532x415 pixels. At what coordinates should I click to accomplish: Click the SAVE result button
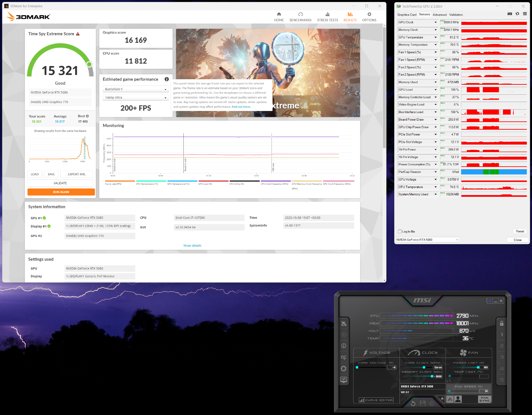tap(51, 174)
